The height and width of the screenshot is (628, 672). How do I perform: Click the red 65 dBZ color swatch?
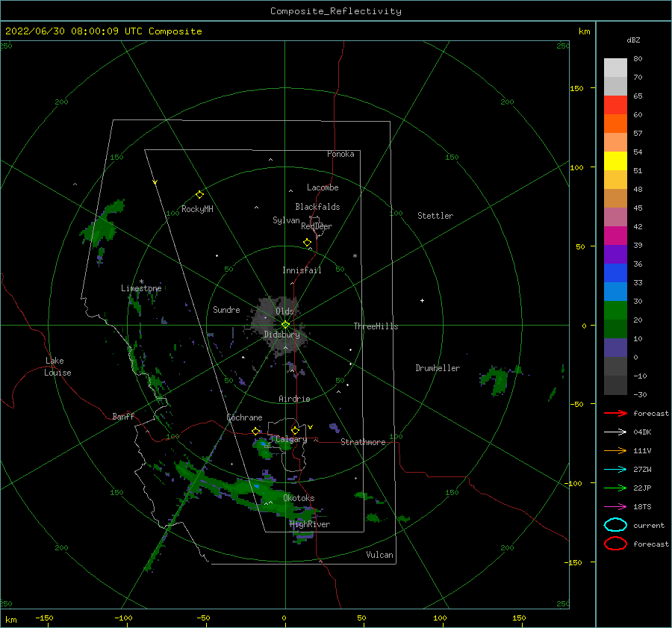[615, 105]
